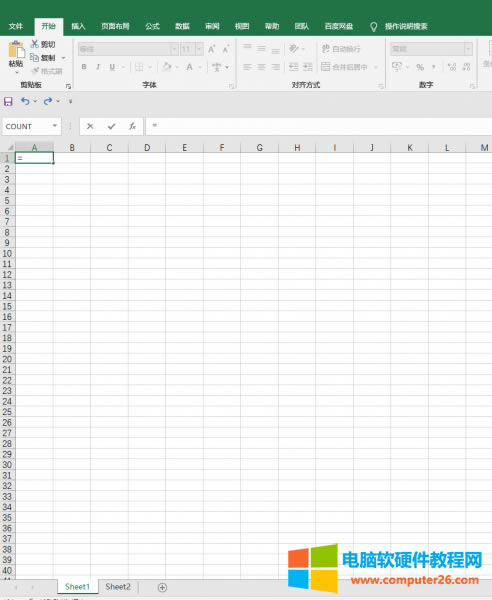Switch to the Sheet2 worksheet tab
Viewport: 492px width, 600px height.
coord(118,587)
